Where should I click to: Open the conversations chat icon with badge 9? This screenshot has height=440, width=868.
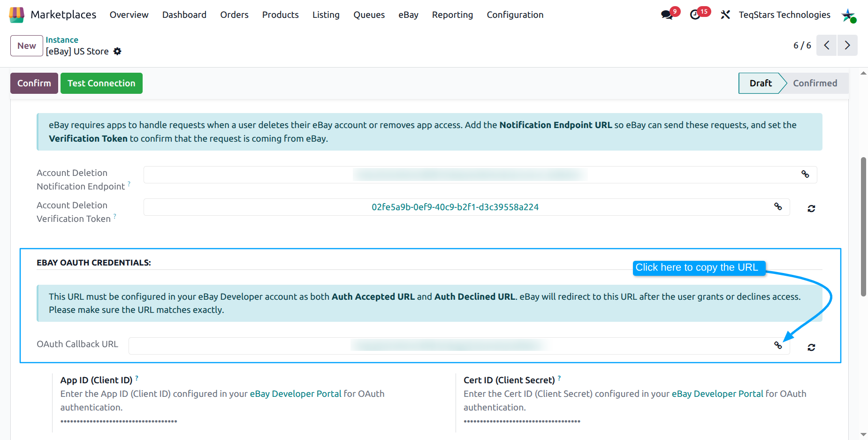pyautogui.click(x=667, y=15)
